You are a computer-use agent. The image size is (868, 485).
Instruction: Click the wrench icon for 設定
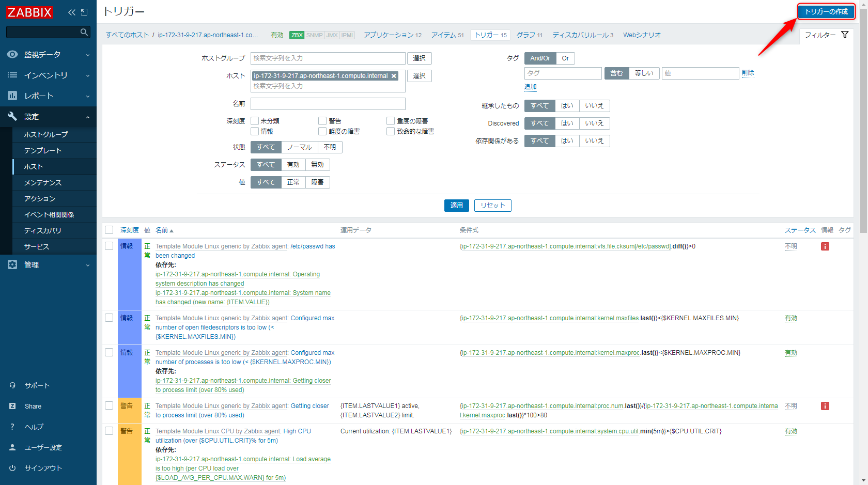(12, 116)
